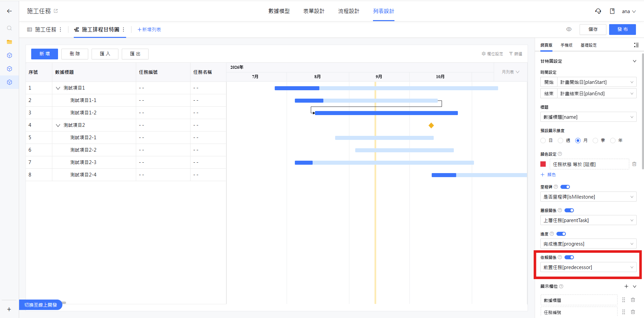Image resolution: width=644 pixels, height=318 pixels.
Task: Click the diamond milestone marker for 測試項目2
Action: (431, 125)
